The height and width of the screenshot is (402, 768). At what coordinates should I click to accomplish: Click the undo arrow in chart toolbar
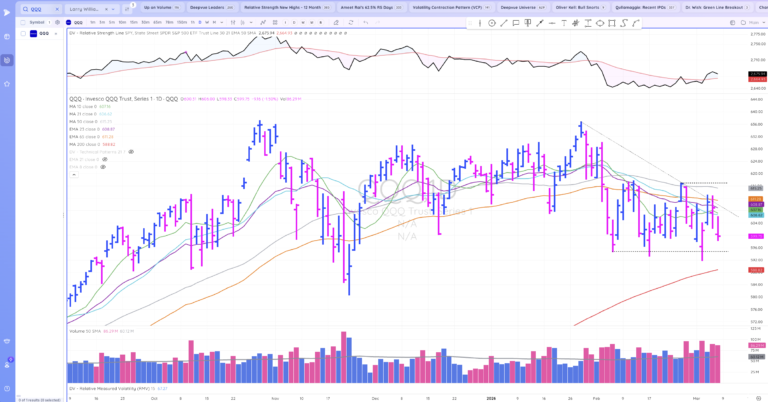point(365,23)
